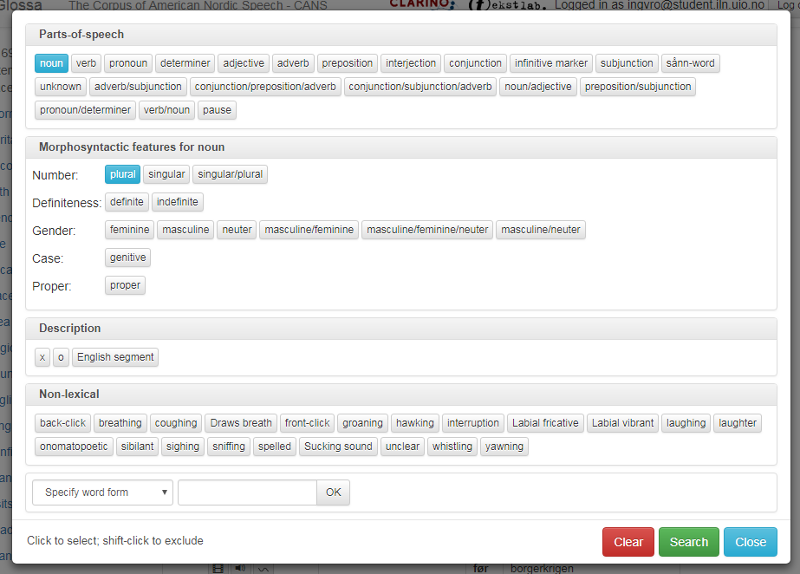Screen dimensions: 800x574
Task: Select the Labial vibrant tag
Action: tap(623, 423)
